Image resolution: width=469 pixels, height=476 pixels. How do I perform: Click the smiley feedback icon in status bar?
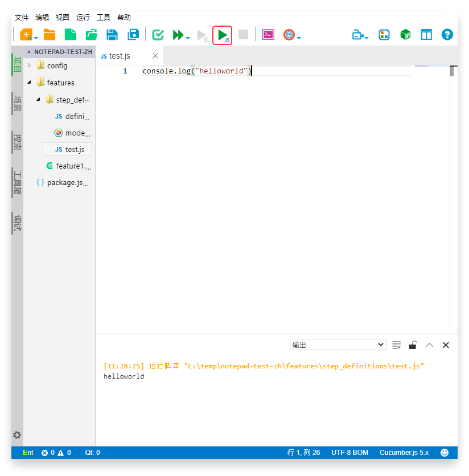[x=445, y=453]
